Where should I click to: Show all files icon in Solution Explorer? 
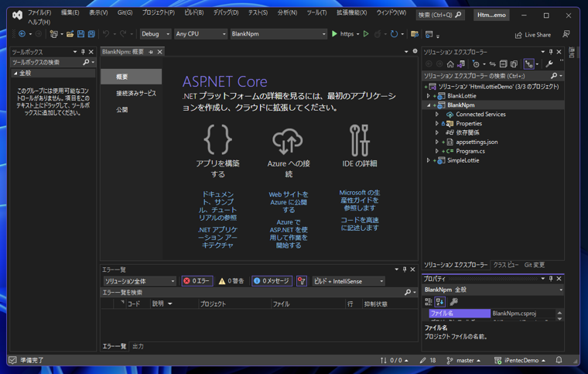514,64
